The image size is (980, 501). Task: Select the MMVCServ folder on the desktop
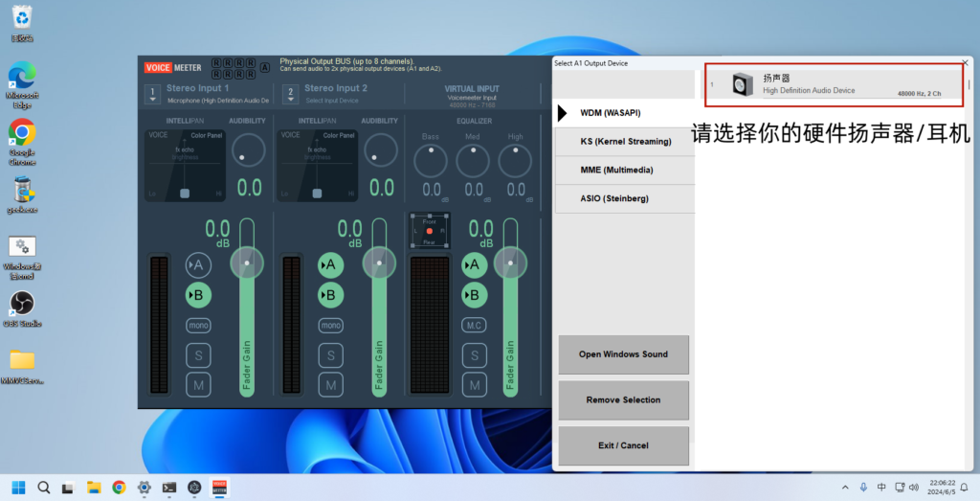22,367
